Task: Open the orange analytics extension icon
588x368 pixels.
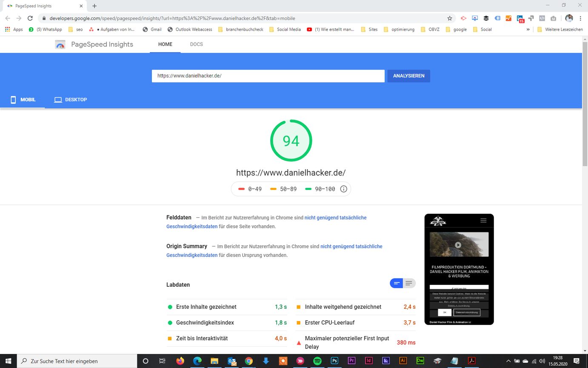Action: (508, 18)
